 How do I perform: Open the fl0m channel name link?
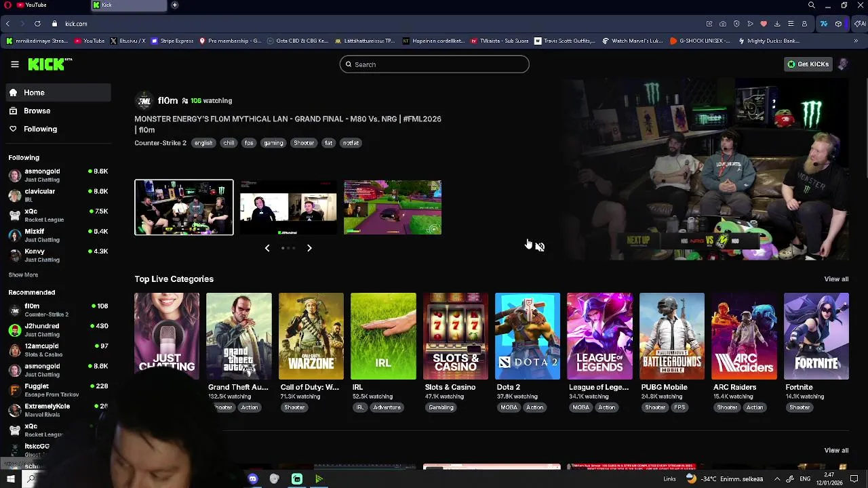click(x=167, y=100)
